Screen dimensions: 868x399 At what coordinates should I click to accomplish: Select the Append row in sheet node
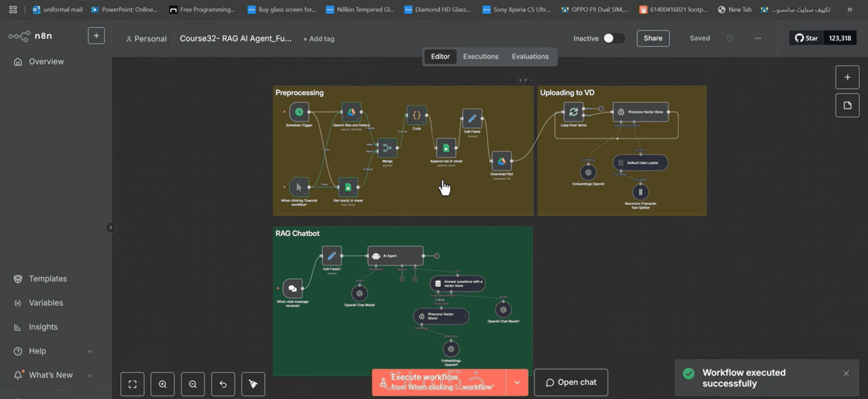(446, 148)
